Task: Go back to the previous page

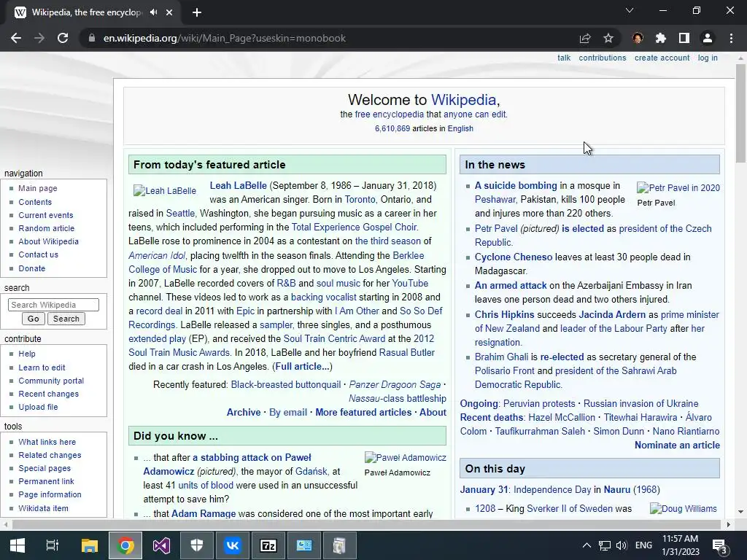Action: click(16, 38)
